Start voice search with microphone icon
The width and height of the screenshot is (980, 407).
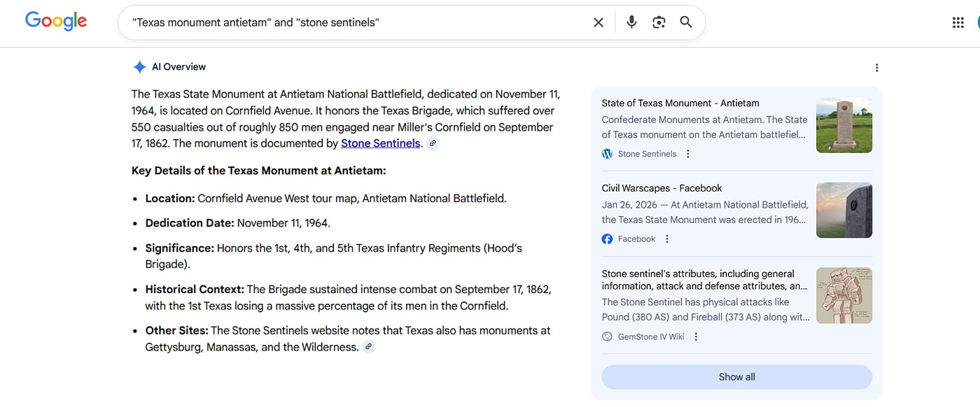631,22
